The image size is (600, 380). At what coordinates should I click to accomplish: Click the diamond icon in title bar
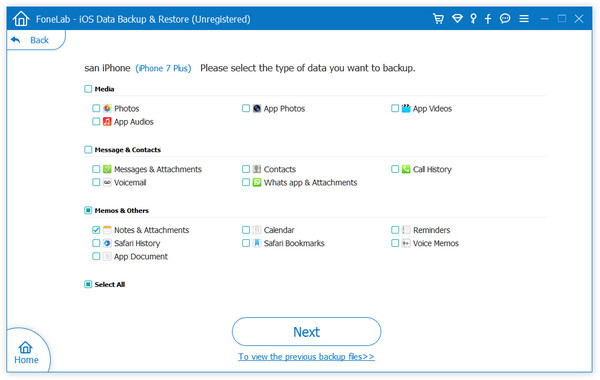(x=457, y=18)
